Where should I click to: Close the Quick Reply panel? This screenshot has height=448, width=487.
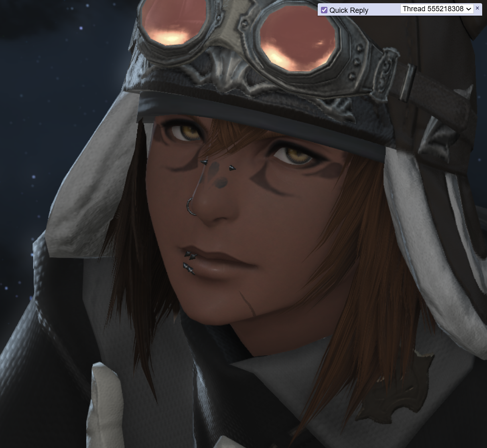click(477, 8)
